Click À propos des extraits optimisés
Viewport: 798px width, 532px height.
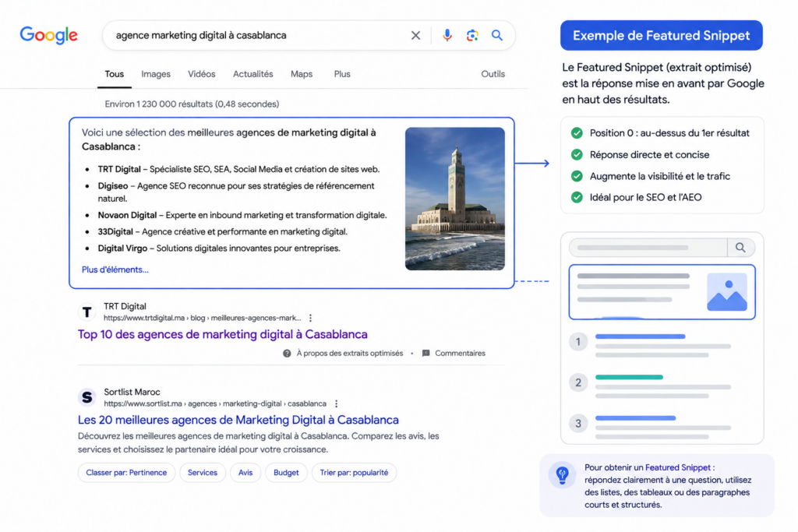click(x=350, y=353)
